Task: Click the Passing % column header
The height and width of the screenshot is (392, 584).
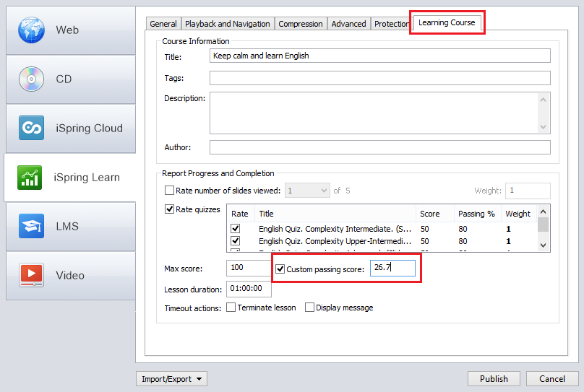Action: point(478,214)
